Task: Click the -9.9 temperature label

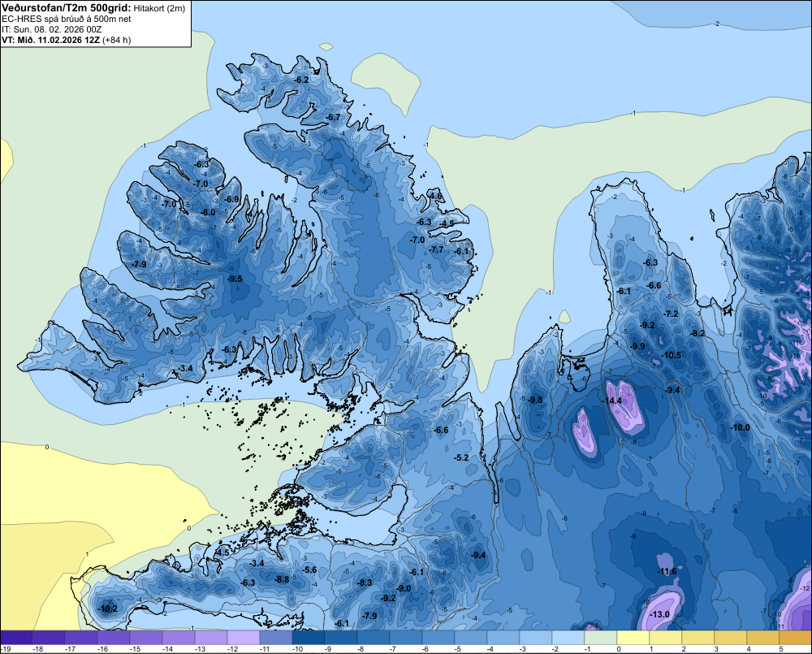Action: click(x=637, y=346)
